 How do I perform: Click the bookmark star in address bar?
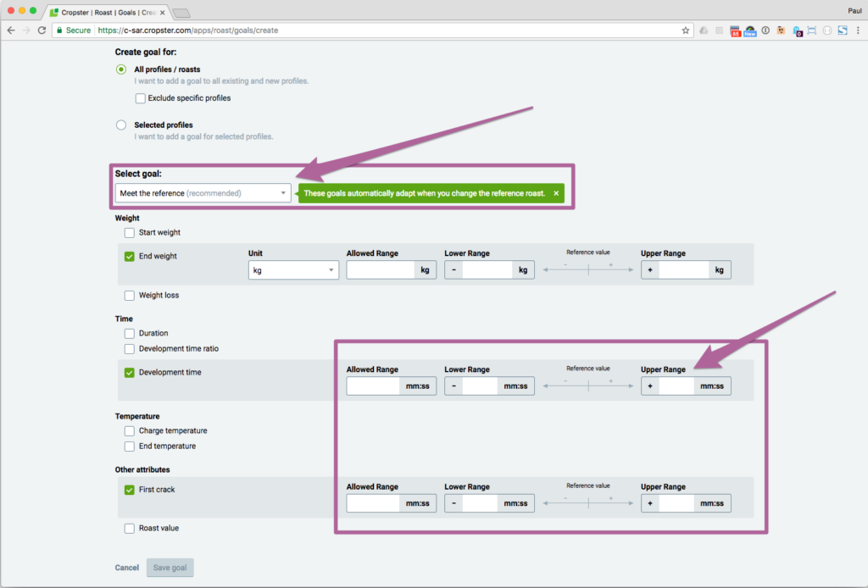686,31
